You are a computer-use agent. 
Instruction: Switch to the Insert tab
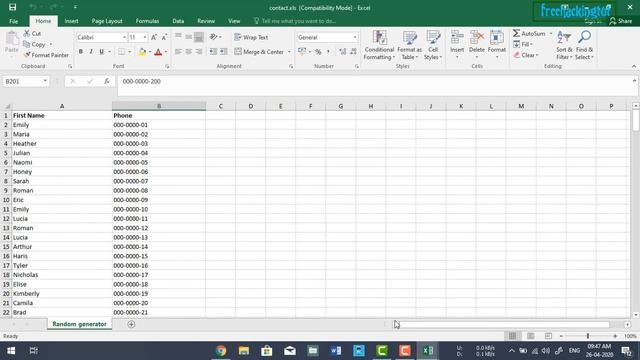point(71,21)
